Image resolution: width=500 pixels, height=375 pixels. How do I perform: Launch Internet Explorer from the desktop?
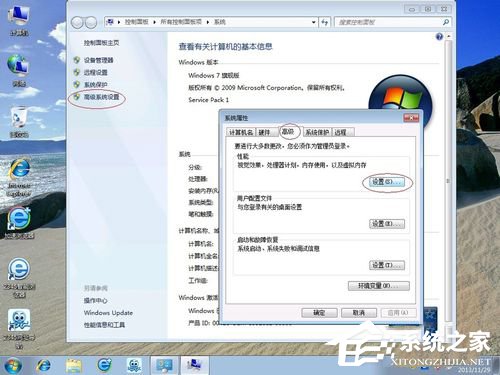19,177
